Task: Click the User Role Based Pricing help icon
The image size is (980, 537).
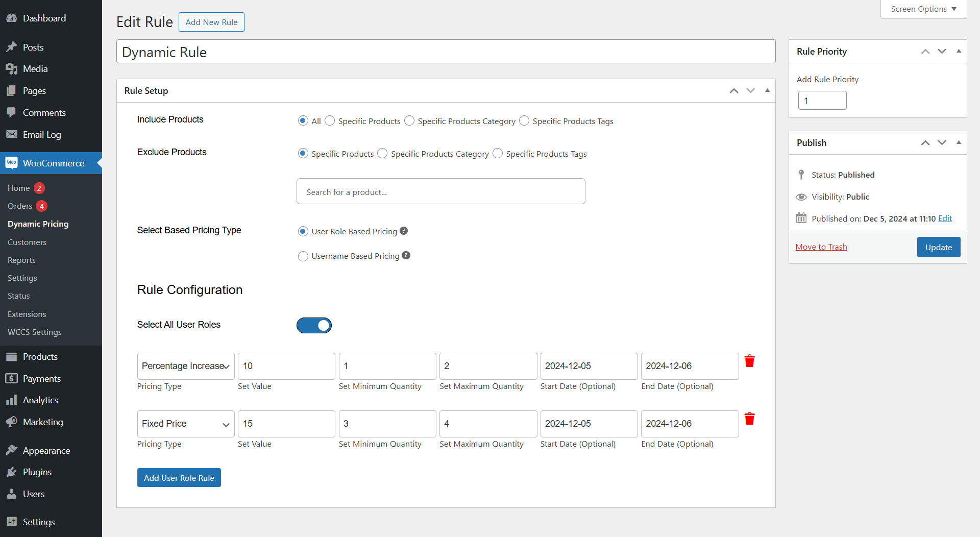Action: (404, 231)
